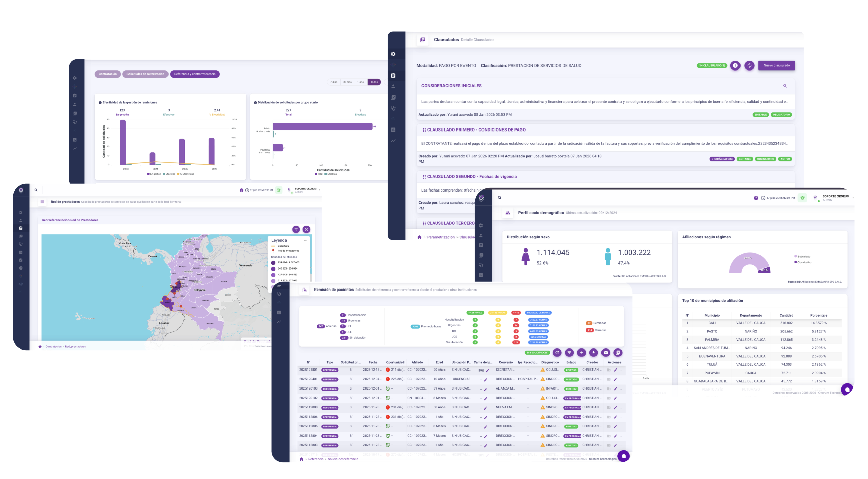Send requests via the envelope mail icon
Viewport: 868px width, 479px height.
(606, 353)
